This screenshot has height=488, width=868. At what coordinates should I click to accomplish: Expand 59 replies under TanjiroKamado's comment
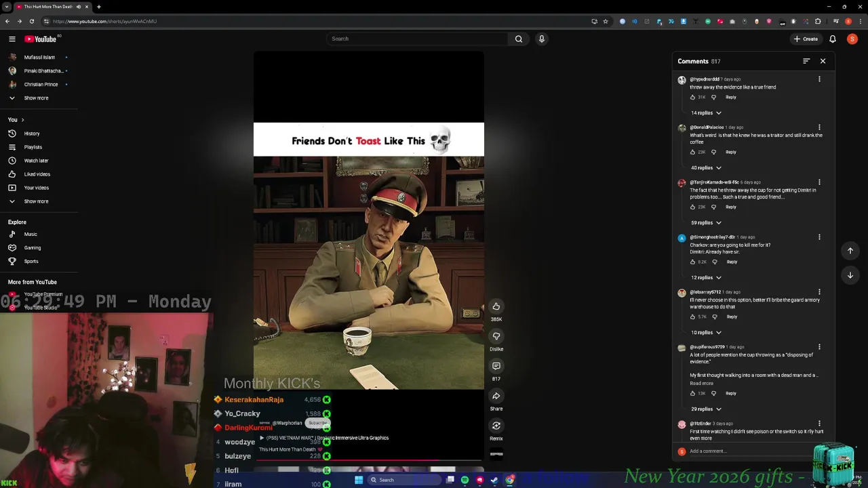(x=706, y=222)
